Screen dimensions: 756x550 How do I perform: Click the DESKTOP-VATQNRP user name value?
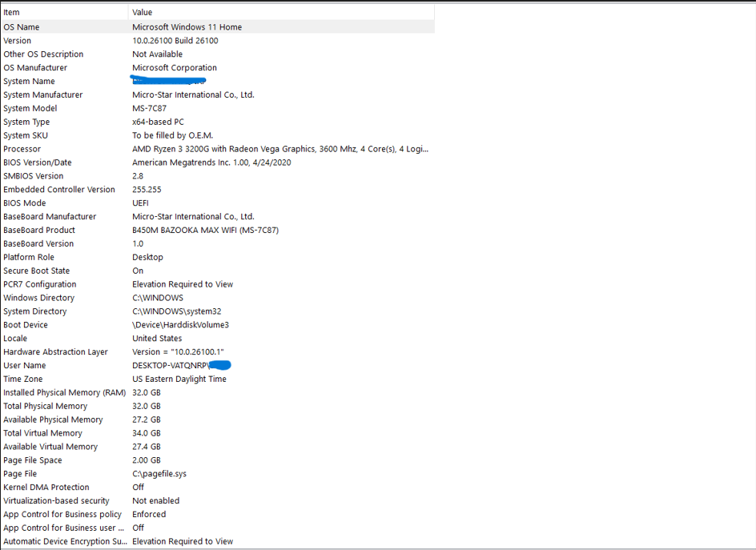tap(171, 365)
